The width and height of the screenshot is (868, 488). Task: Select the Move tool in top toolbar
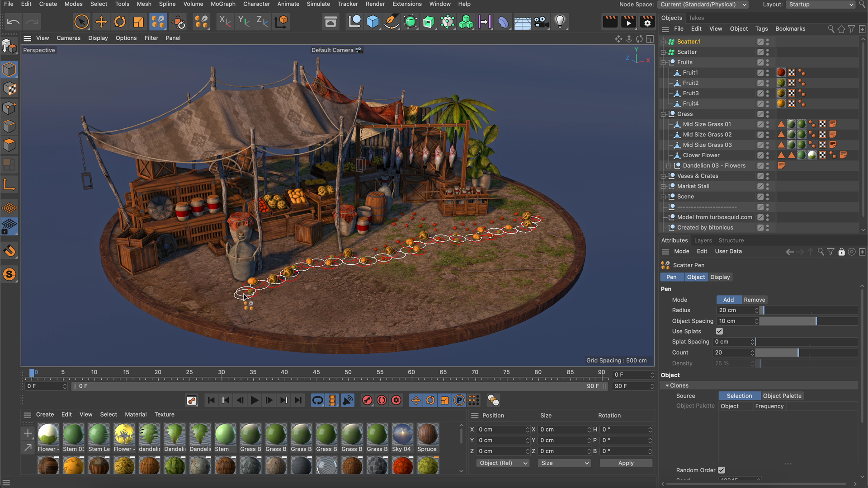(101, 22)
